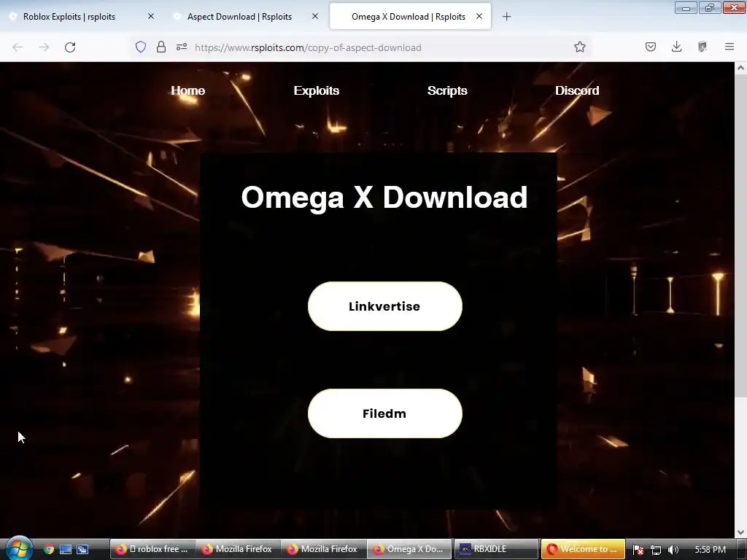Go to the Home page link

pyautogui.click(x=187, y=90)
